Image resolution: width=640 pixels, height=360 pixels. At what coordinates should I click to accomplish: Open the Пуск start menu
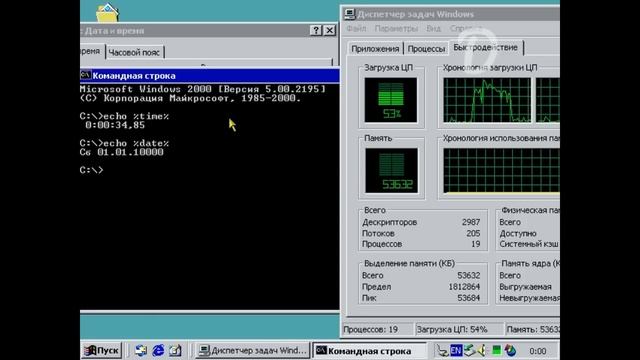(x=101, y=351)
